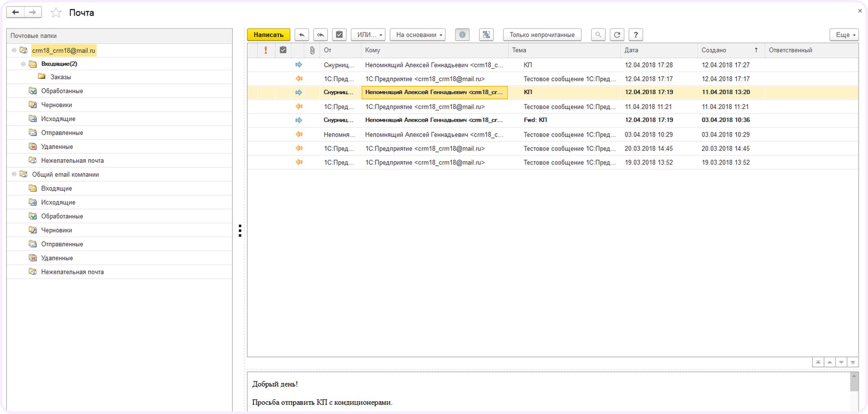868x414 pixels.
Task: Click the mark-as-processed clipboard toolbar icon
Action: (x=339, y=35)
